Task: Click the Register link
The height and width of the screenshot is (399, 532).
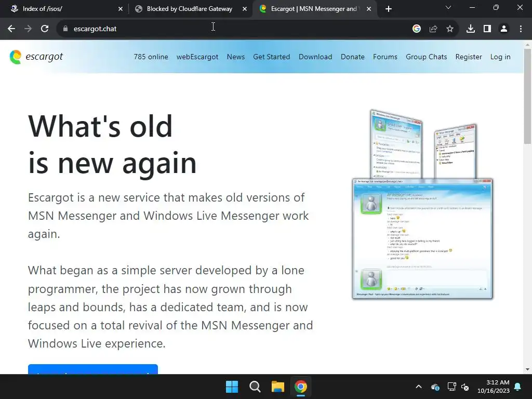Action: click(469, 57)
